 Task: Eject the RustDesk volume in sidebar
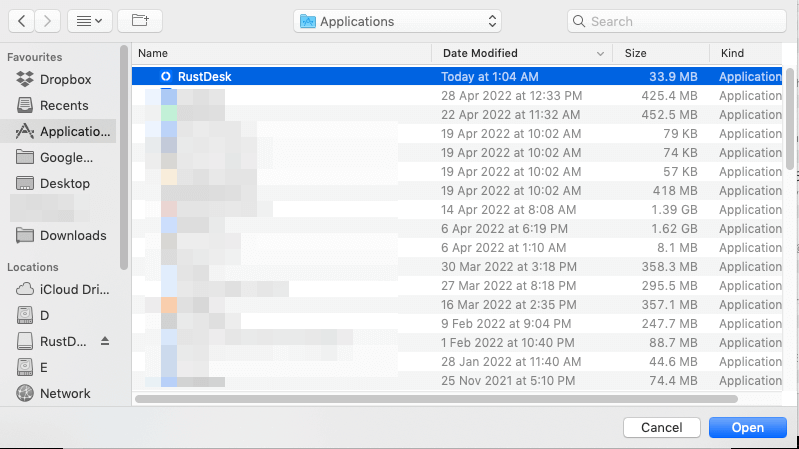click(106, 342)
